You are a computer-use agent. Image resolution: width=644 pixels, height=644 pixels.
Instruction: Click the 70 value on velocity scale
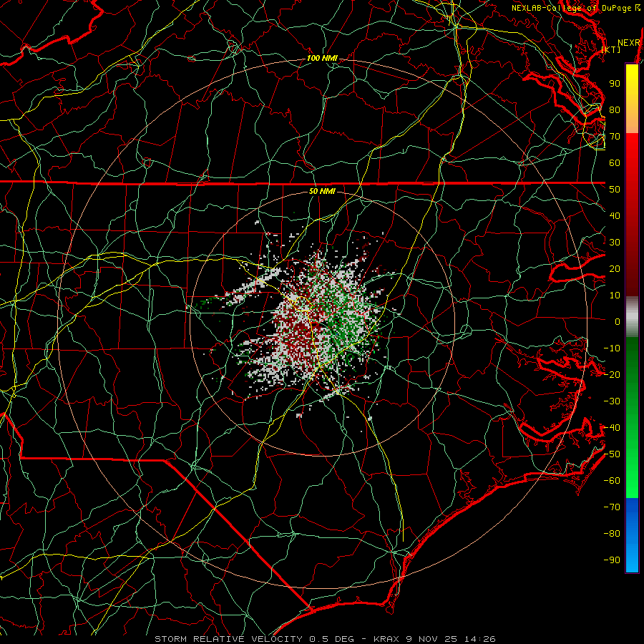point(615,137)
